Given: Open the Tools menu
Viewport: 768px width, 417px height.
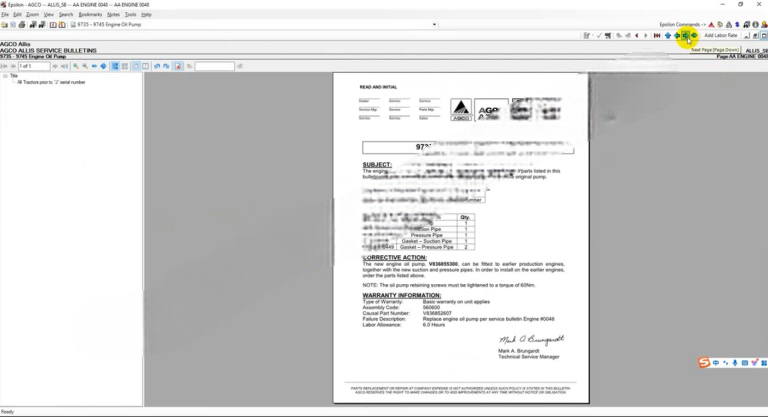Looking at the screenshot, I should [x=130, y=15].
